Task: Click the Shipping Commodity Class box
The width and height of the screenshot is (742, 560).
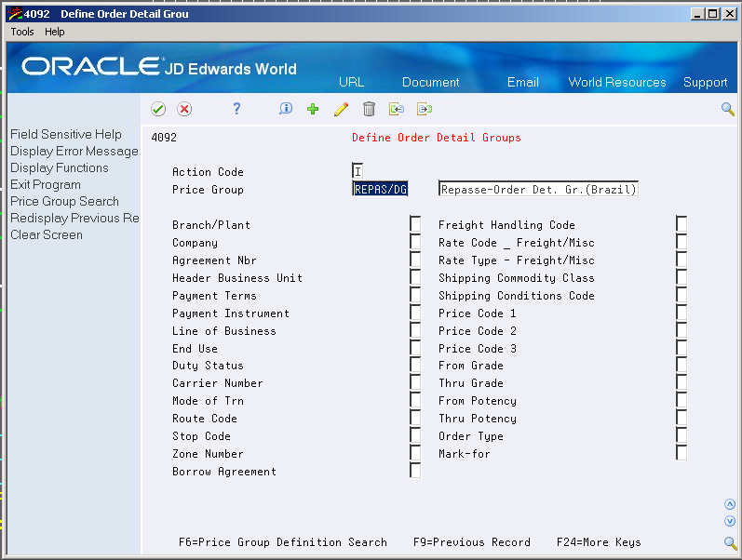Action: [x=681, y=276]
